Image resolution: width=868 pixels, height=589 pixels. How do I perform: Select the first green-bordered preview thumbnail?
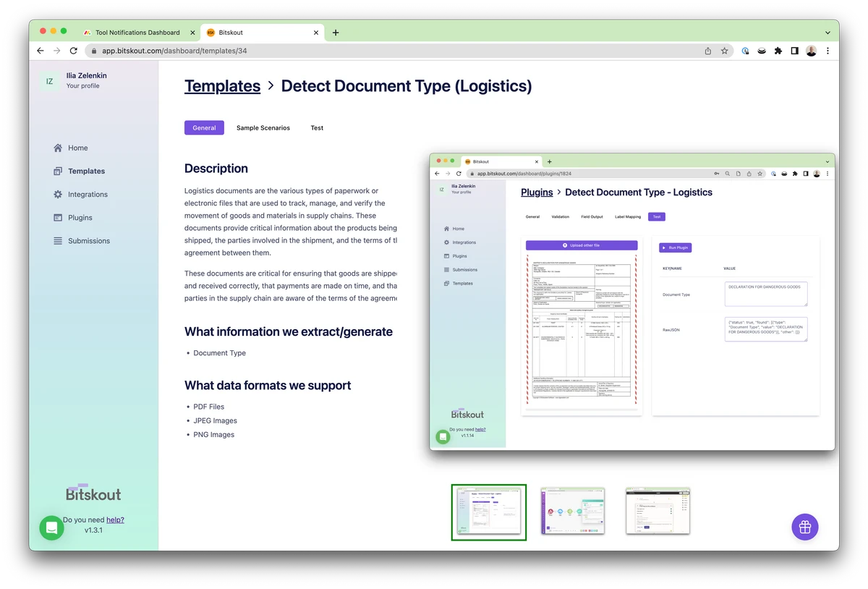(x=489, y=512)
